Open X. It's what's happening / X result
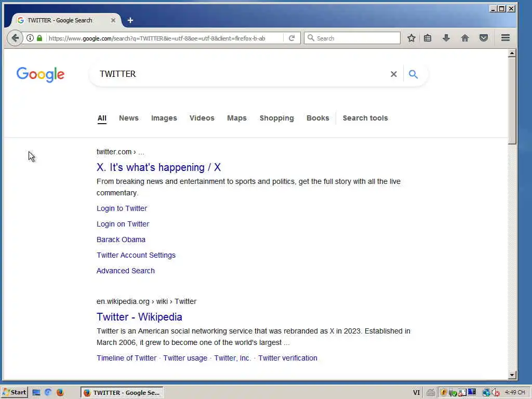 pyautogui.click(x=158, y=167)
